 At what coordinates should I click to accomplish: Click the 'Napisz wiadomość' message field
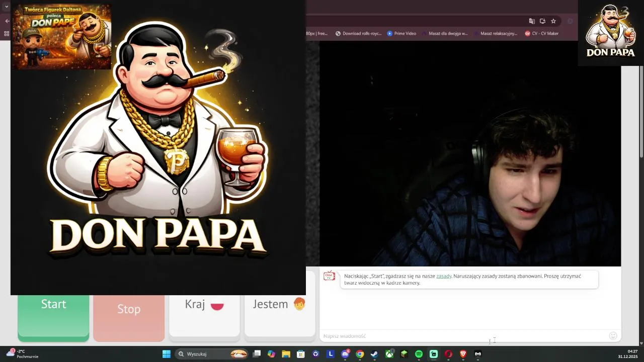point(463,336)
